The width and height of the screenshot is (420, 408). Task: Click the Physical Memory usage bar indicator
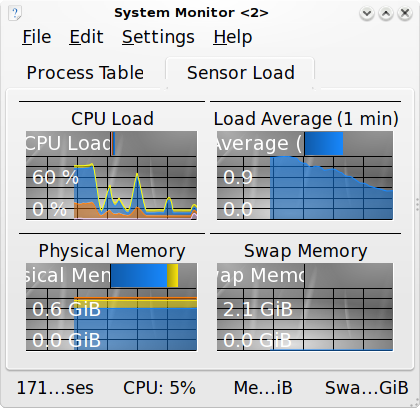click(x=144, y=275)
